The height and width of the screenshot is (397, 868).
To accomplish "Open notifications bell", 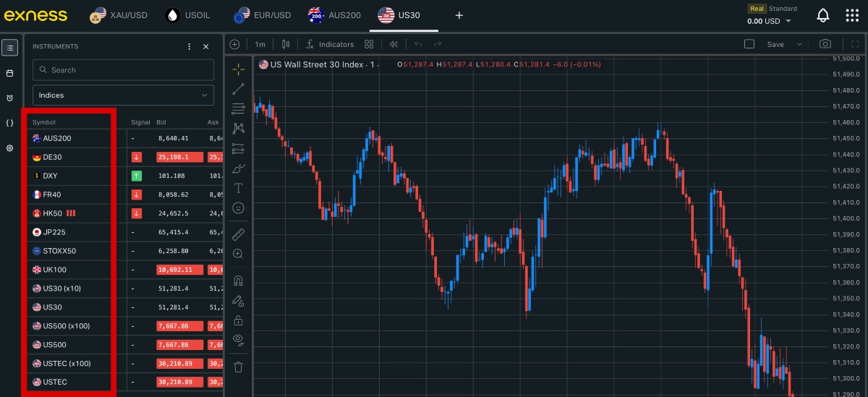I will tap(823, 15).
